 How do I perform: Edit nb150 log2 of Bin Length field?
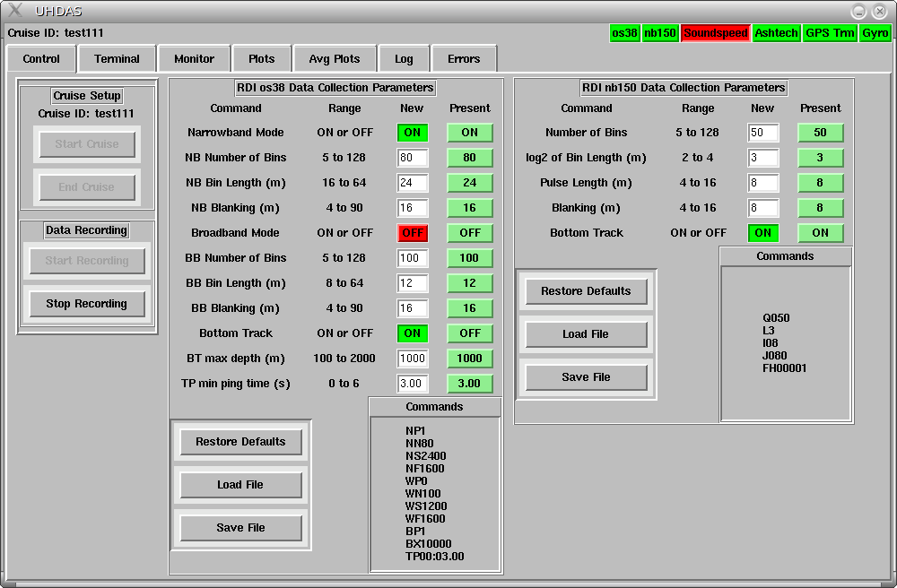pyautogui.click(x=763, y=158)
